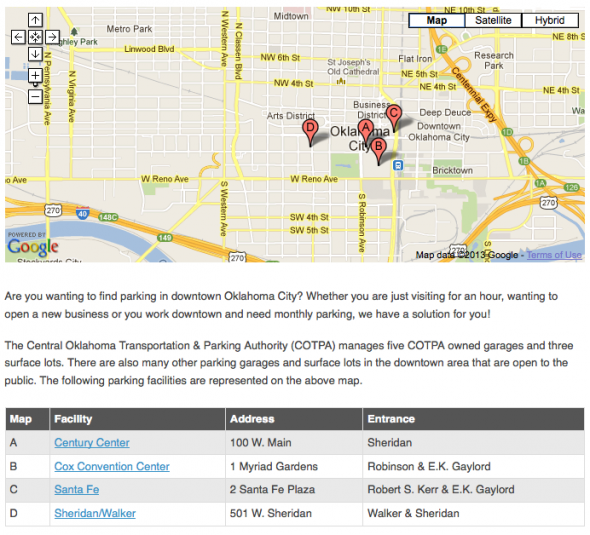Click the '100 W. Main' address cell
The width and height of the screenshot is (590, 535).
(x=294, y=442)
